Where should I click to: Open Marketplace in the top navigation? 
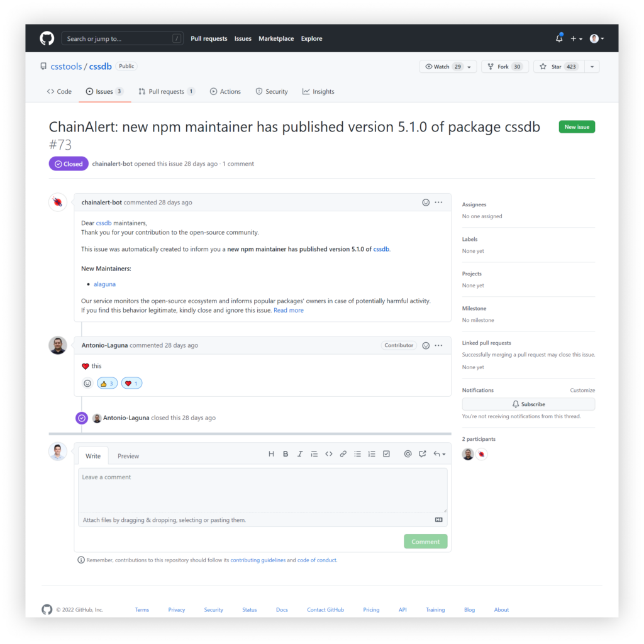[276, 38]
